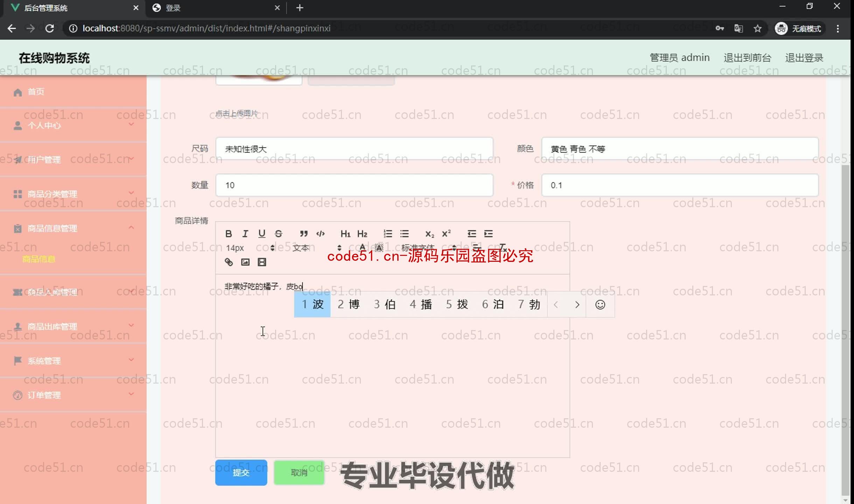Select IME candidate 4 播
Image resolution: width=854 pixels, height=504 pixels.
click(x=420, y=304)
